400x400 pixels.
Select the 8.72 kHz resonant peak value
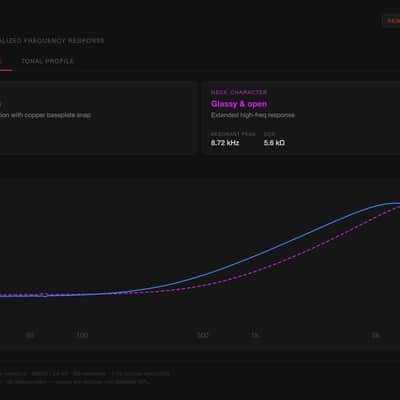pyautogui.click(x=225, y=143)
